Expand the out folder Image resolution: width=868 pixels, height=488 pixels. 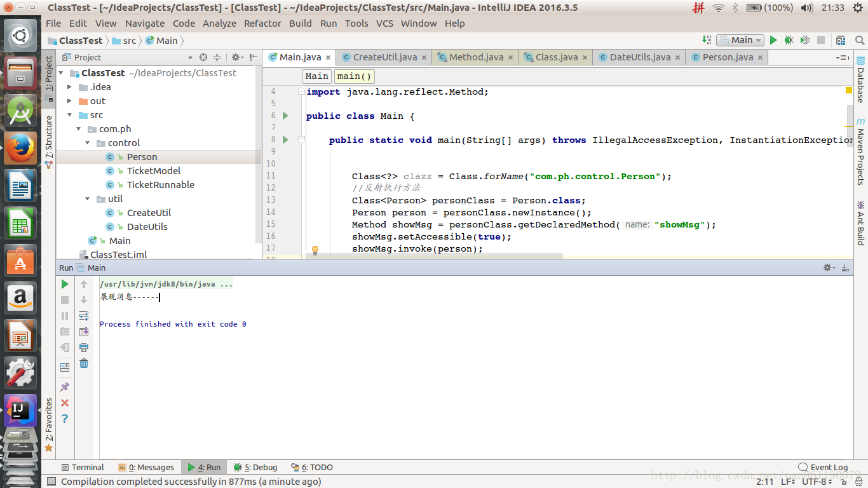click(x=70, y=101)
